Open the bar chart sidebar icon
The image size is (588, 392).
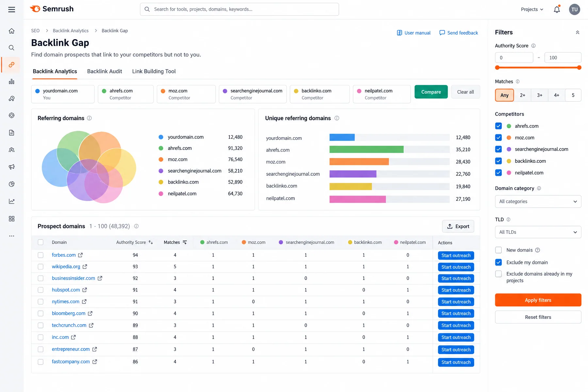(x=12, y=82)
